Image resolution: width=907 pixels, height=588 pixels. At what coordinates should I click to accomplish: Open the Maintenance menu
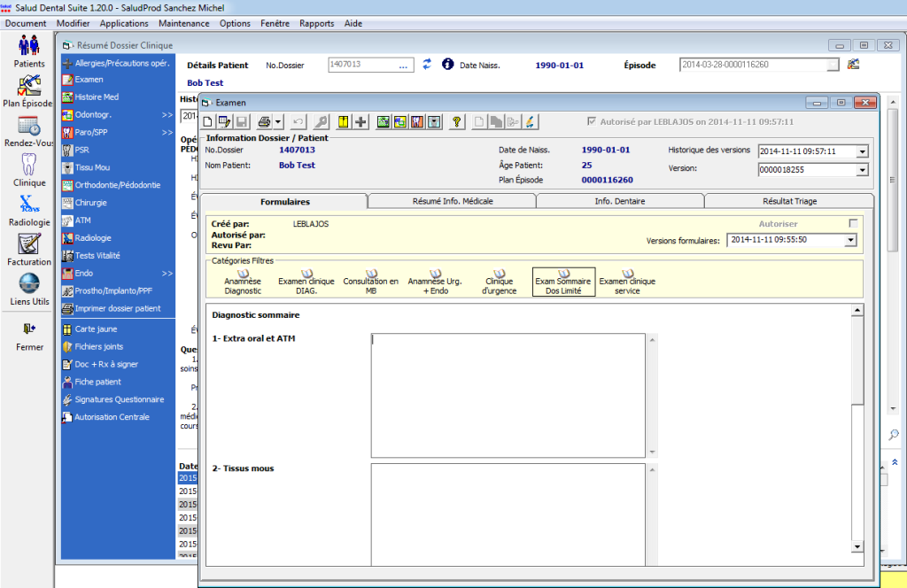(x=184, y=24)
